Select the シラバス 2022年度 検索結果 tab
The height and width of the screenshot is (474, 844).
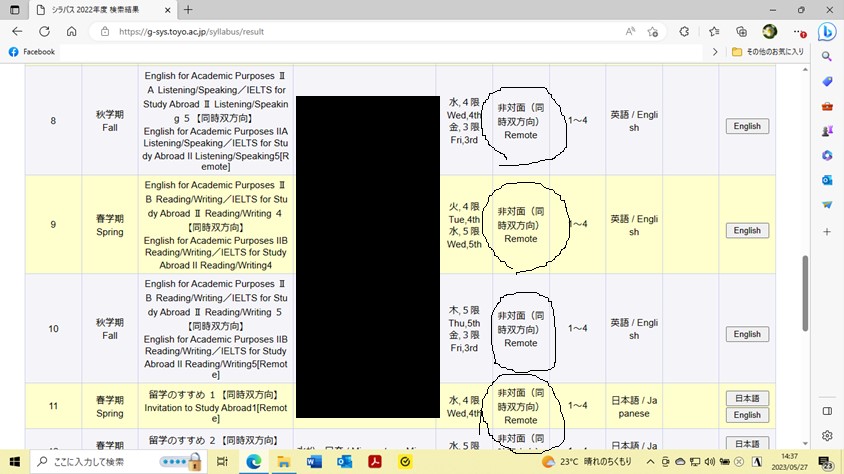(96, 10)
